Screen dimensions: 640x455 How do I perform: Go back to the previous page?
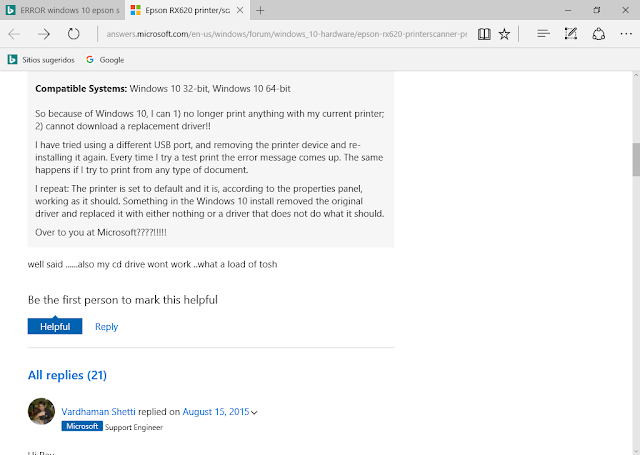[14, 34]
